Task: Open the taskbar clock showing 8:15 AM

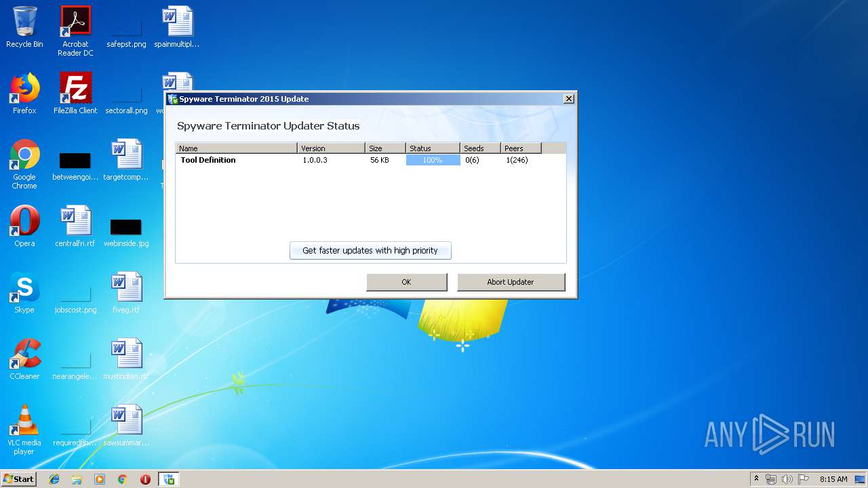Action: tap(833, 479)
